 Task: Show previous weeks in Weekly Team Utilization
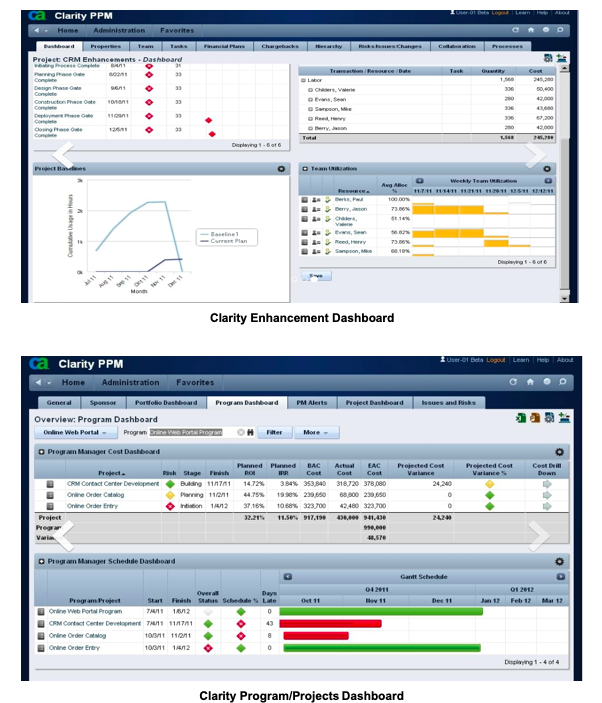420,181
